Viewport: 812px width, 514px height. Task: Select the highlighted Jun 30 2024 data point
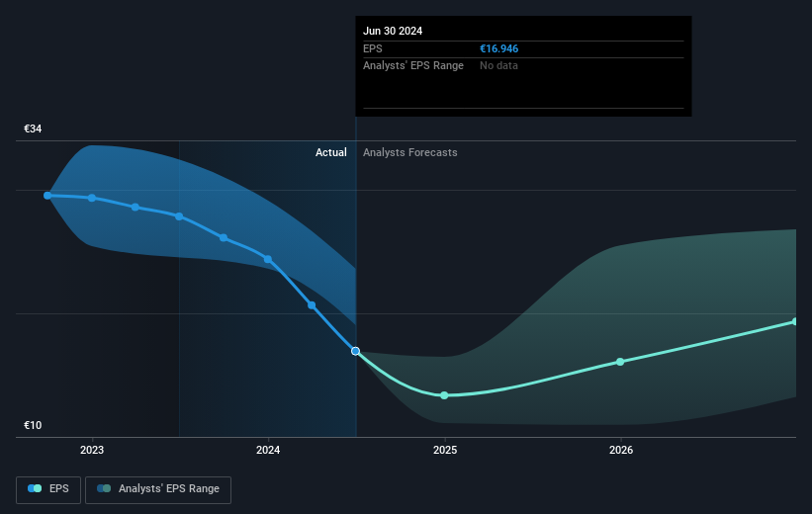tap(355, 351)
